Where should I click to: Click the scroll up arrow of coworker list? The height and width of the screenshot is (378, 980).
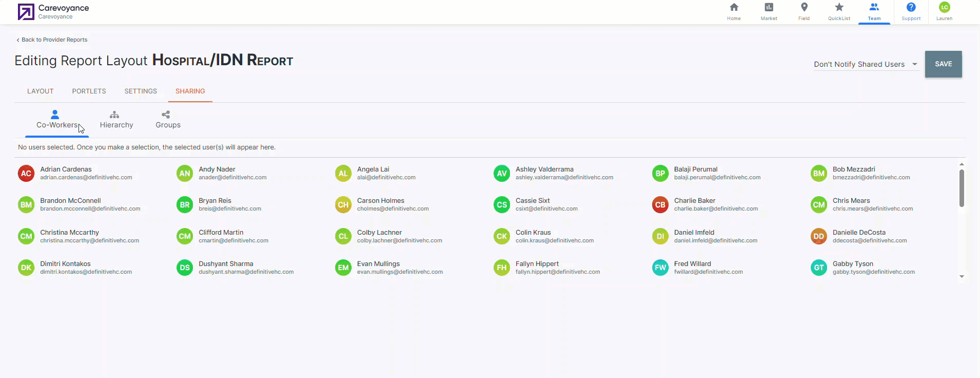tap(962, 164)
